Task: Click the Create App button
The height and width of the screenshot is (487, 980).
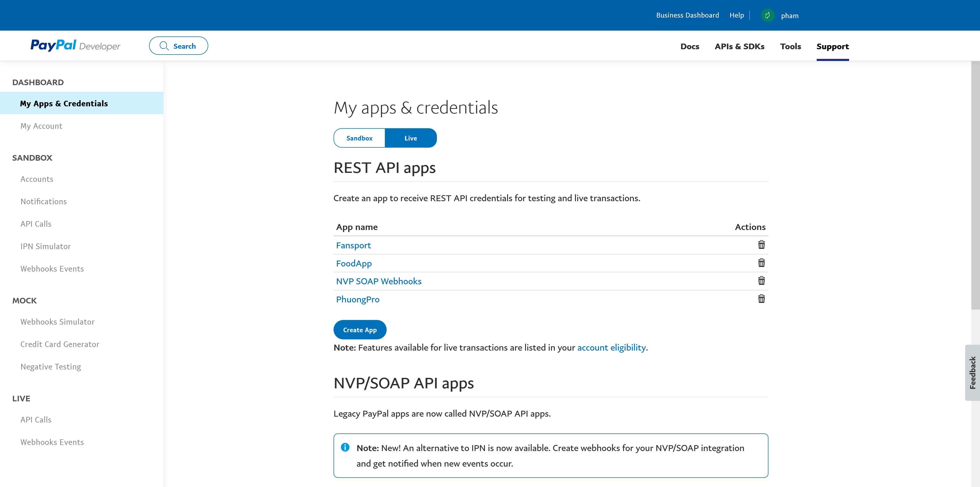Action: [x=360, y=330]
